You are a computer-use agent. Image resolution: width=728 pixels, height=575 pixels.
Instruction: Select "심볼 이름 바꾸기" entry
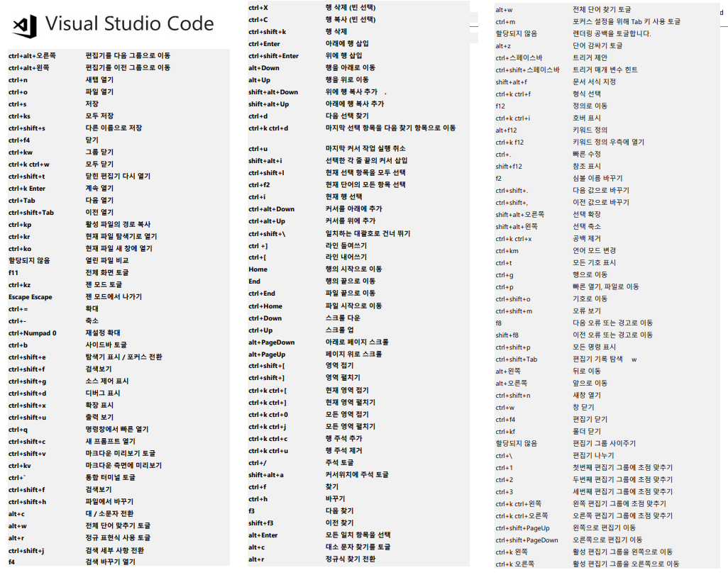[597, 178]
